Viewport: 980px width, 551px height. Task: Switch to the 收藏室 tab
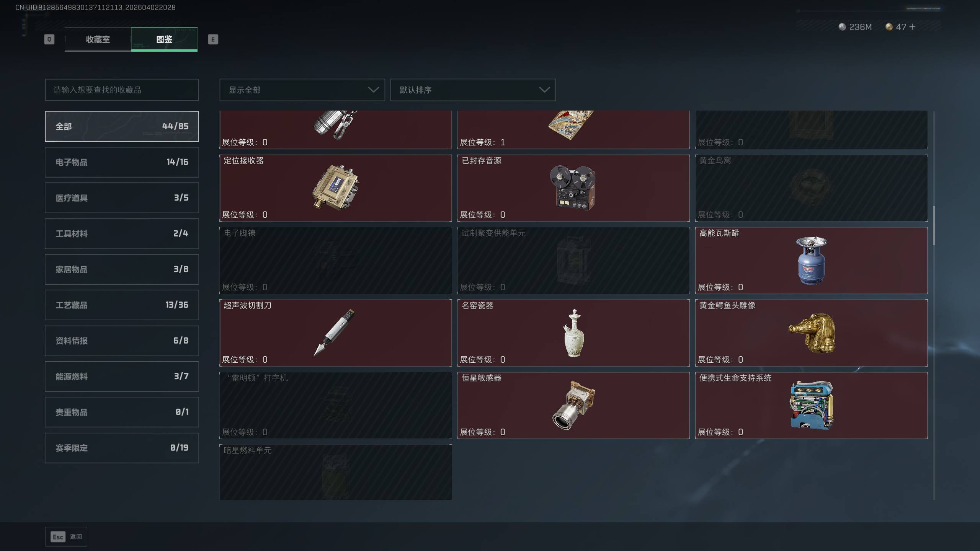[x=98, y=39]
